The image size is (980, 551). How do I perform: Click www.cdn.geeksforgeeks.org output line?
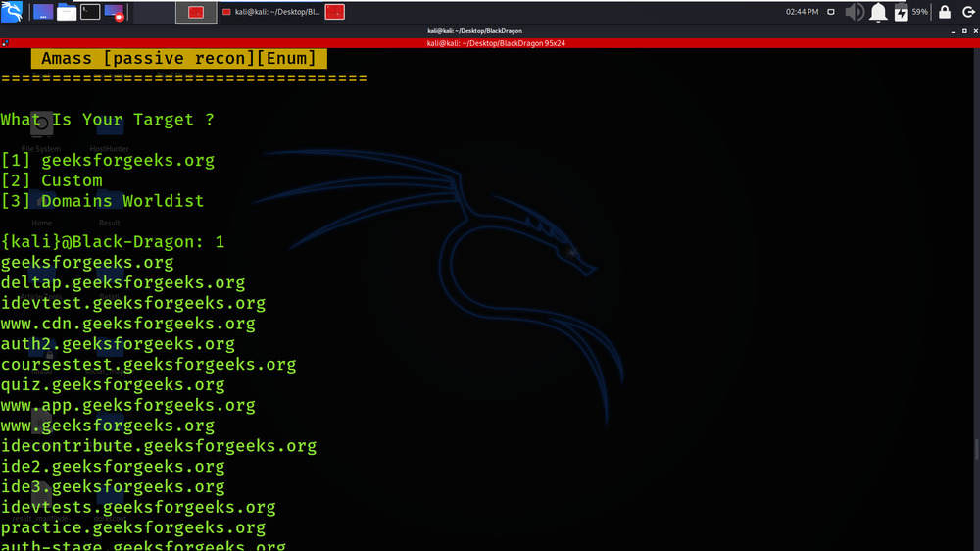[127, 324]
